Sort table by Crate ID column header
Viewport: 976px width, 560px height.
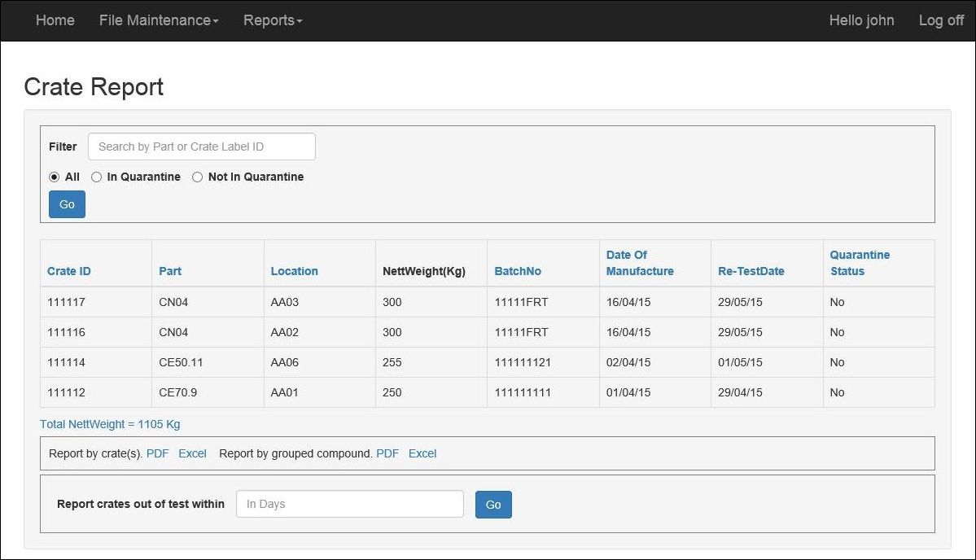[68, 271]
